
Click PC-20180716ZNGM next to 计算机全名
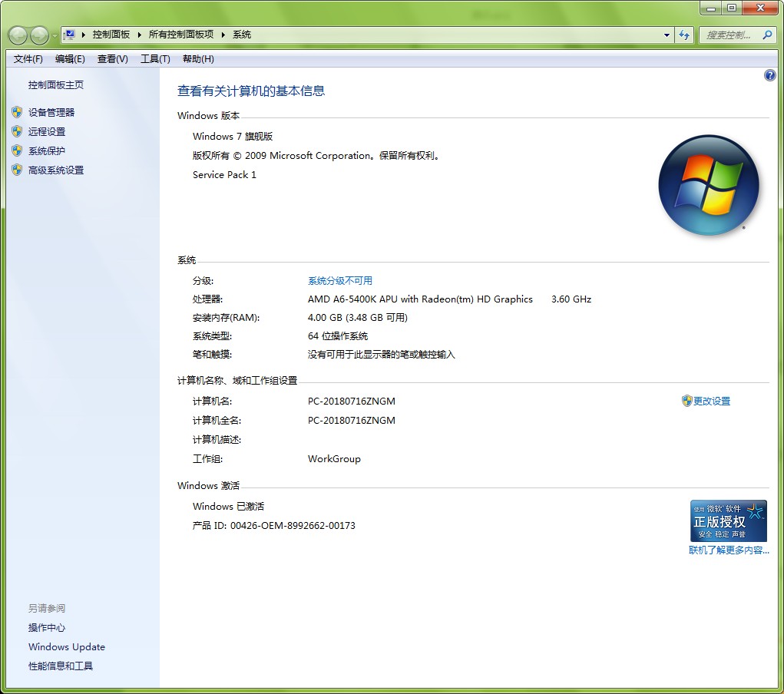click(352, 420)
